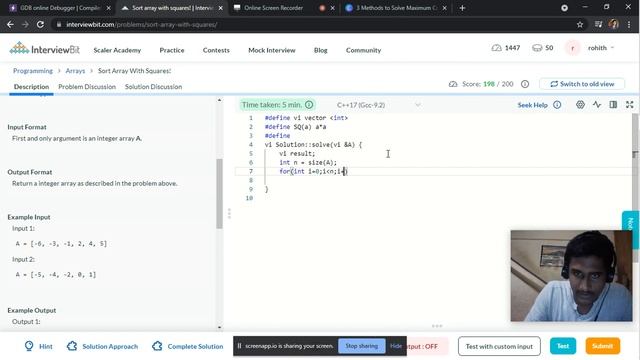
Task: Click the InterviewBit logo
Action: (x=44, y=49)
